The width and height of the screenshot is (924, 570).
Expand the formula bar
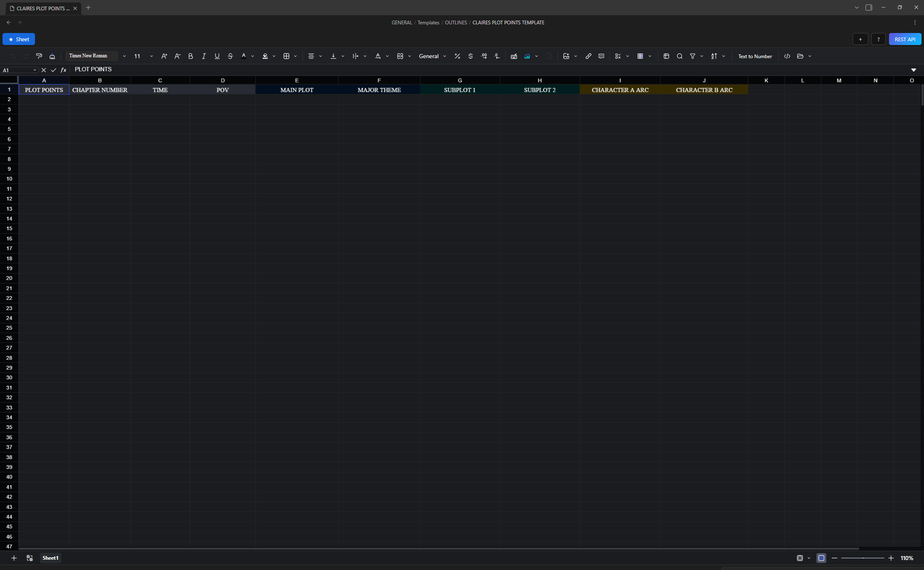914,70
